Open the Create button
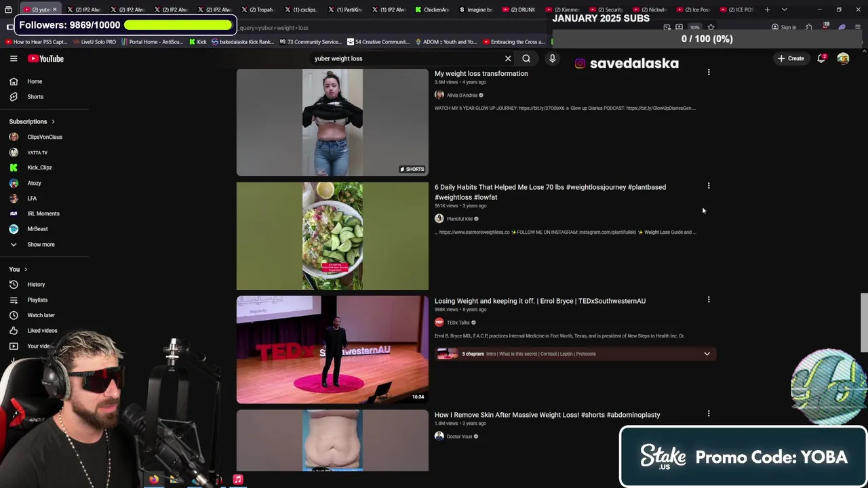The width and height of the screenshot is (868, 488). tap(791, 58)
